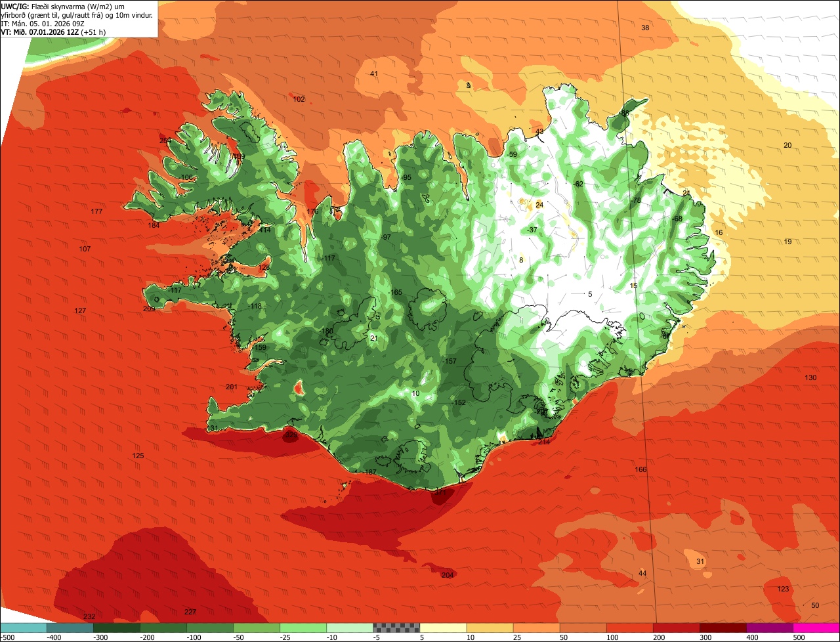This screenshot has height=642, width=840.
Task: Click the pale yellow 5 to 10 swatch
Action: pyautogui.click(x=443, y=628)
